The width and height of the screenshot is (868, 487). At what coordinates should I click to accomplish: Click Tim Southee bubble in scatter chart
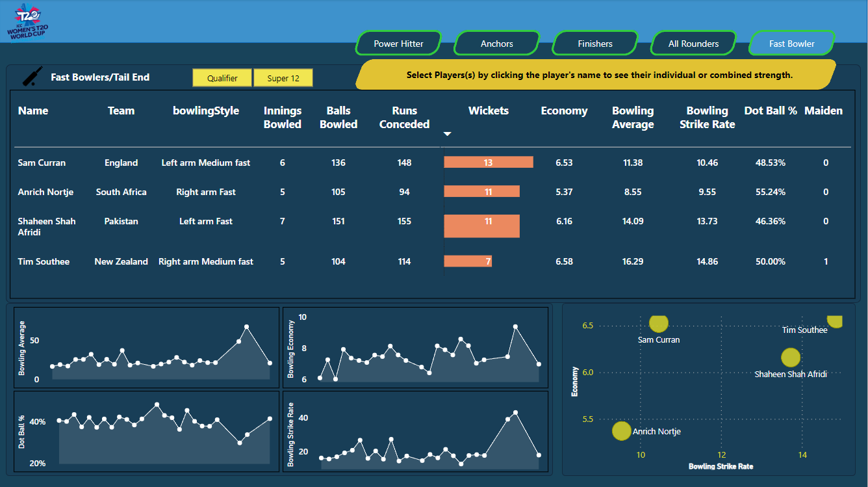(x=835, y=321)
